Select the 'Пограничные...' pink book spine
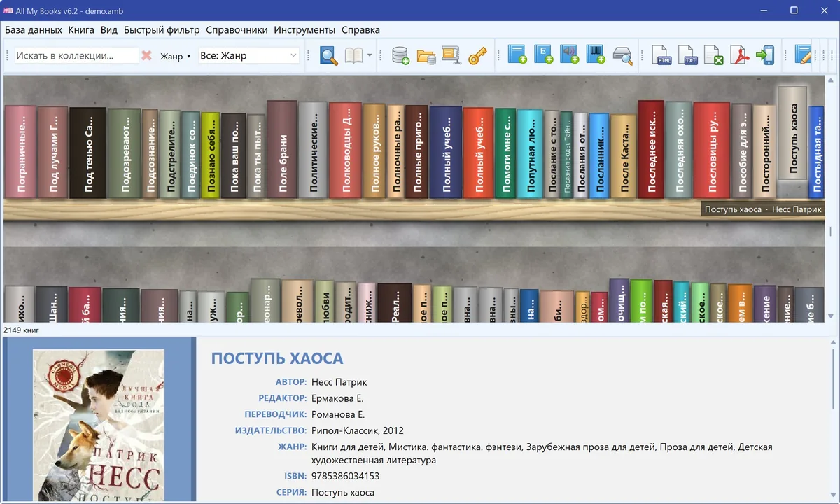Viewport: 840px width, 504px height. [20, 151]
